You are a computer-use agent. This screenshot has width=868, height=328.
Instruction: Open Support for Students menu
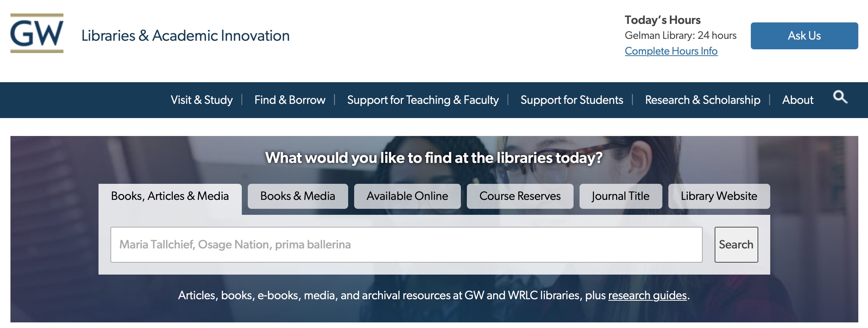point(572,100)
